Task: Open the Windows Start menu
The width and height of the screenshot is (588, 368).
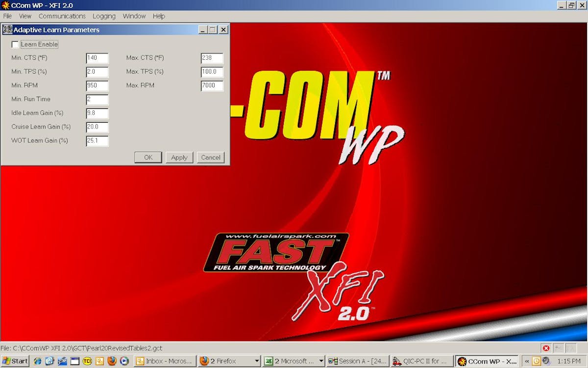Action: [15, 361]
